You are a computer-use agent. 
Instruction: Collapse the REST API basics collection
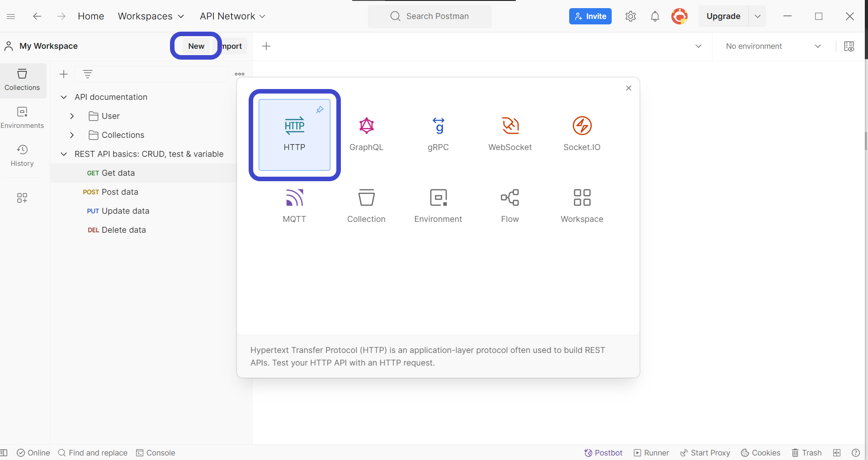(x=64, y=154)
